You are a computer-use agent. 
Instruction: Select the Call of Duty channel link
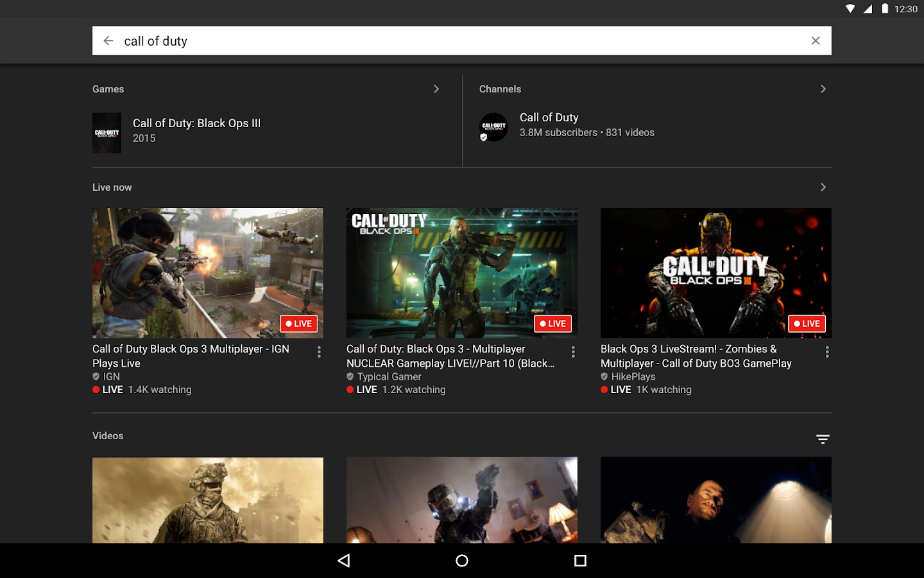pyautogui.click(x=549, y=118)
